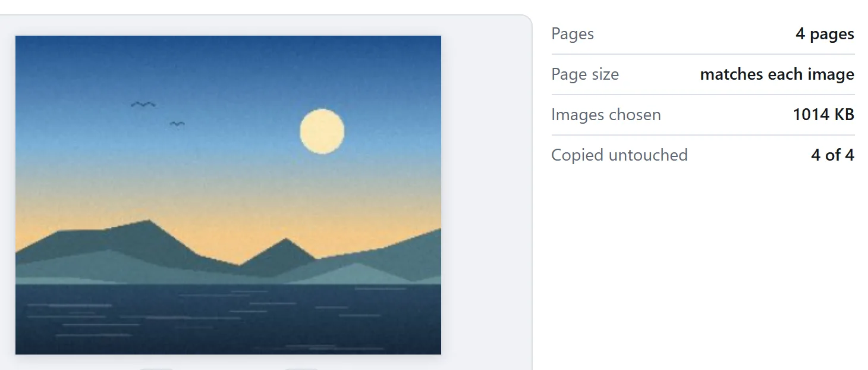Click the smaller bird silhouette in sky
The width and height of the screenshot is (868, 370).
point(177,124)
